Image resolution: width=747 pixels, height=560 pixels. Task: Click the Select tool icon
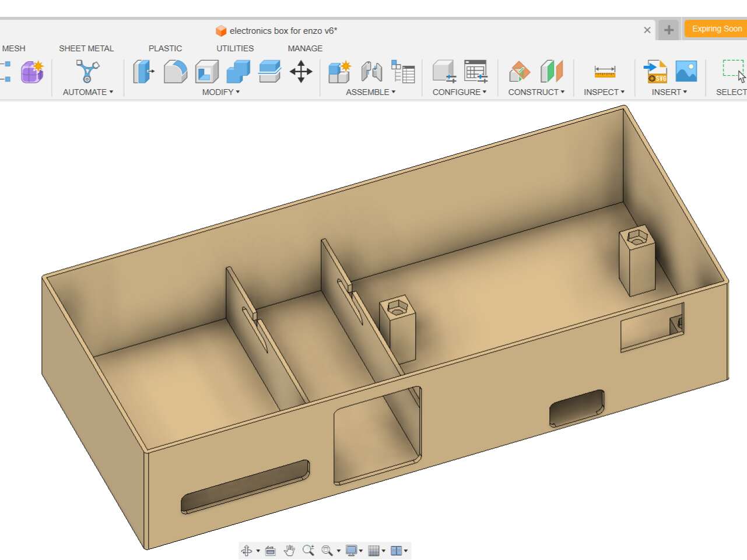coord(734,72)
